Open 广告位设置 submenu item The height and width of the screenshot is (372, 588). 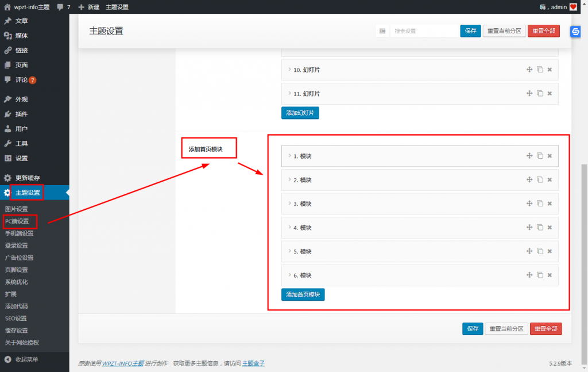coord(19,258)
